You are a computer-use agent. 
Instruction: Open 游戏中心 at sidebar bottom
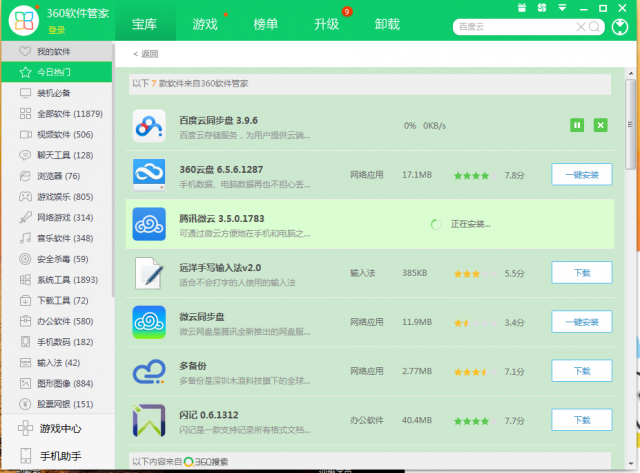(57, 428)
